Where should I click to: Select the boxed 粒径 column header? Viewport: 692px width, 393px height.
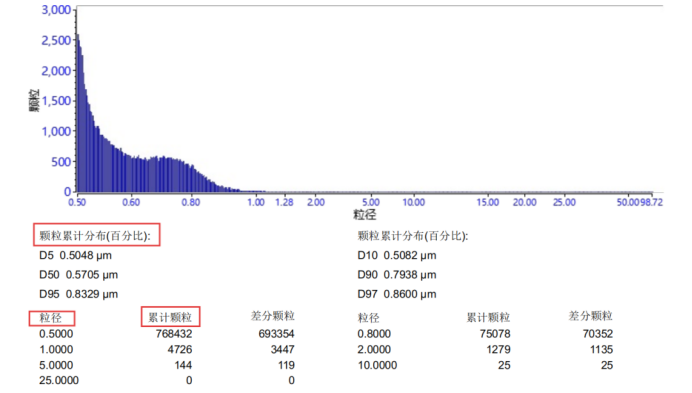coord(52,318)
